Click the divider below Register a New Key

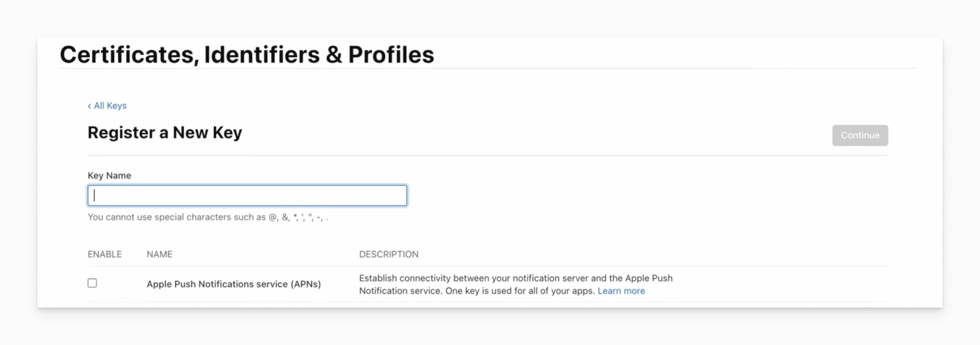coord(488,155)
